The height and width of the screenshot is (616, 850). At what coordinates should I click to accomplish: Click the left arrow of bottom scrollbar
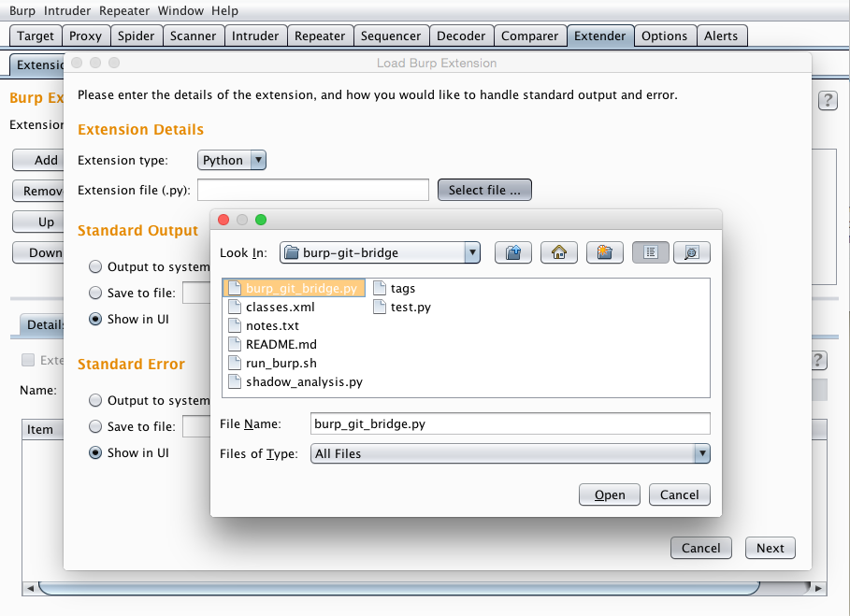(30, 588)
